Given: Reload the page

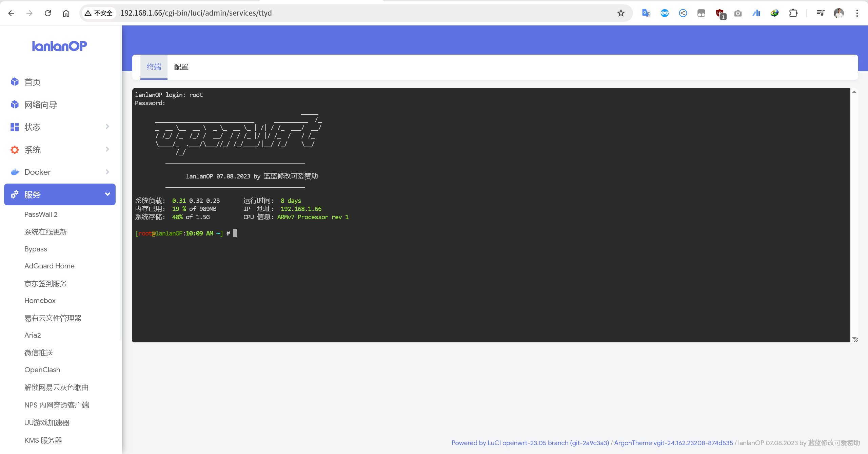Looking at the screenshot, I should [x=48, y=13].
